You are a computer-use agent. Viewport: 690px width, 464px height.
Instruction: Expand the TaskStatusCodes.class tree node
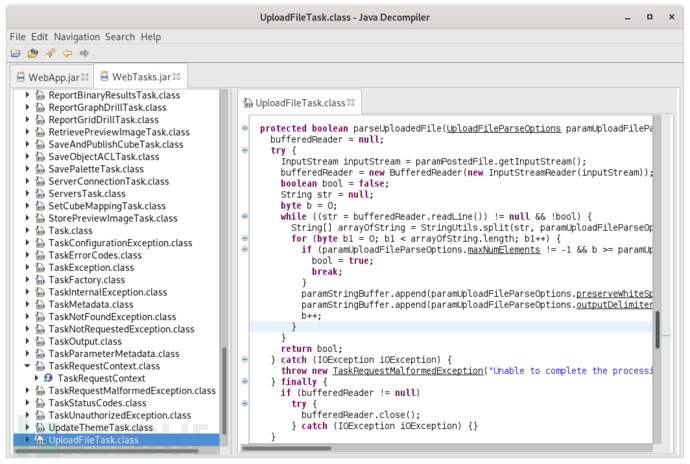(27, 402)
